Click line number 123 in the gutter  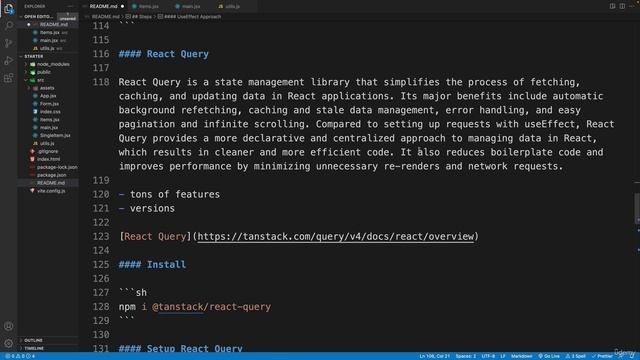click(x=101, y=237)
